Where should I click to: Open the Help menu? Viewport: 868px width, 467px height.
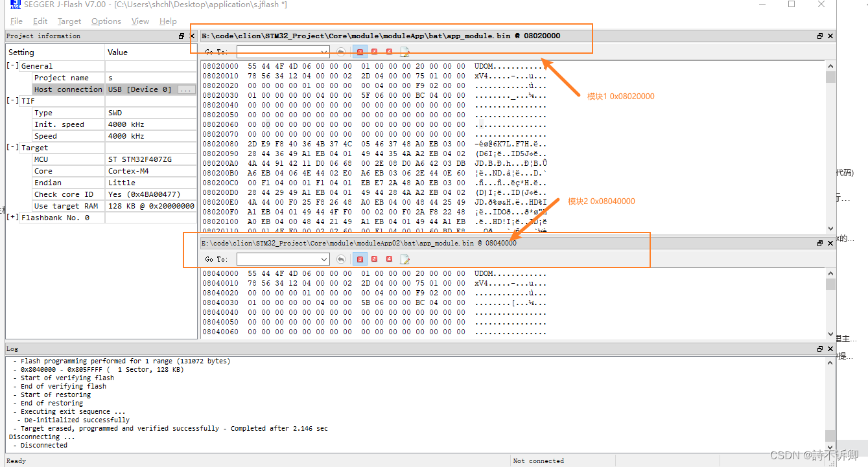(x=169, y=21)
